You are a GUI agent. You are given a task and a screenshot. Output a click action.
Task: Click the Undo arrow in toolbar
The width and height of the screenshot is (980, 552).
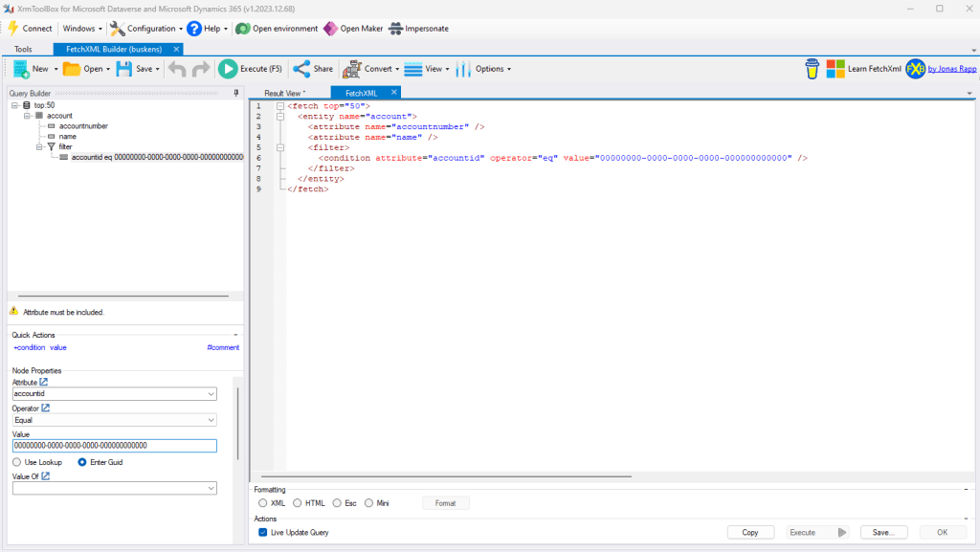tap(177, 69)
